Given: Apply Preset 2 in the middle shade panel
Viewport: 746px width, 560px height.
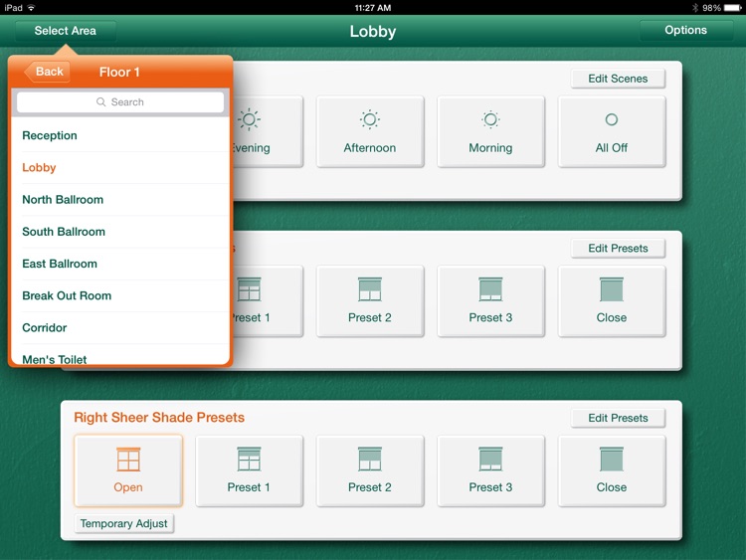Looking at the screenshot, I should pyautogui.click(x=370, y=301).
